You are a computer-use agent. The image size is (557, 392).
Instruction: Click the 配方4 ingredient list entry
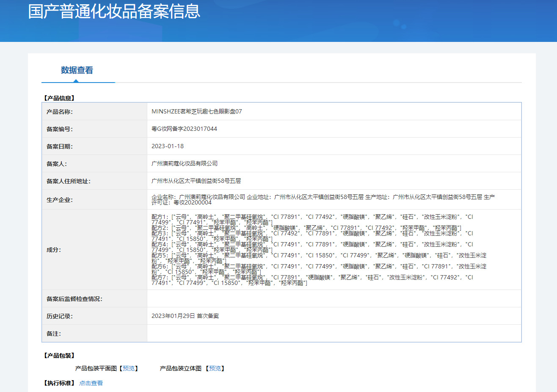[312, 247]
